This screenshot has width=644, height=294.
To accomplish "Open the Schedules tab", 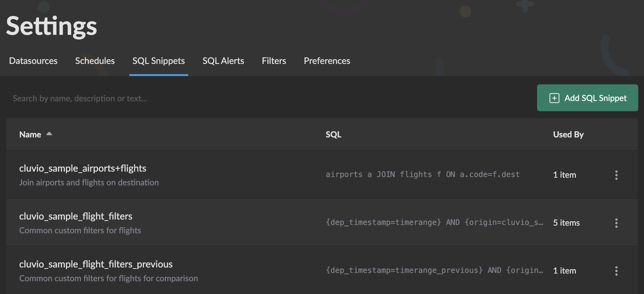I will tap(95, 61).
